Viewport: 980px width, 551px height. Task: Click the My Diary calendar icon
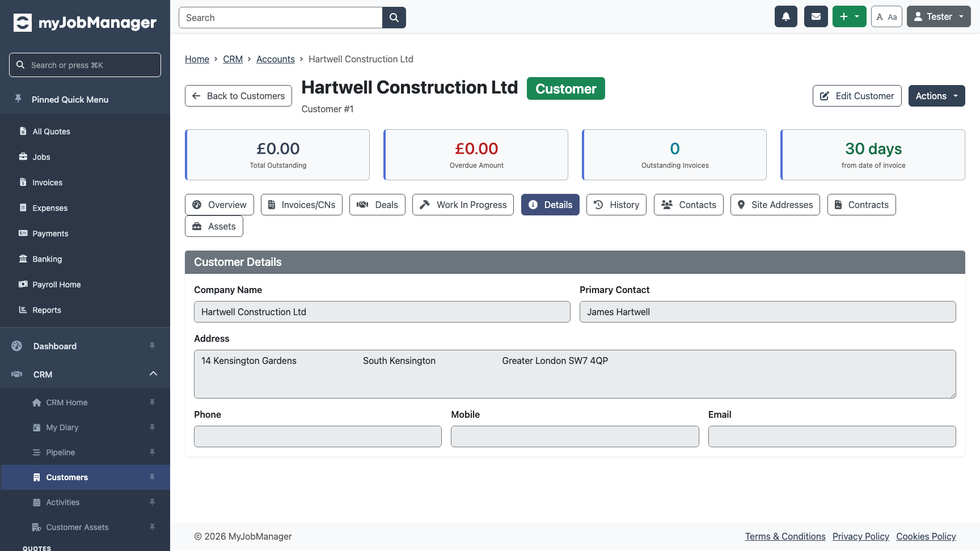(37, 427)
